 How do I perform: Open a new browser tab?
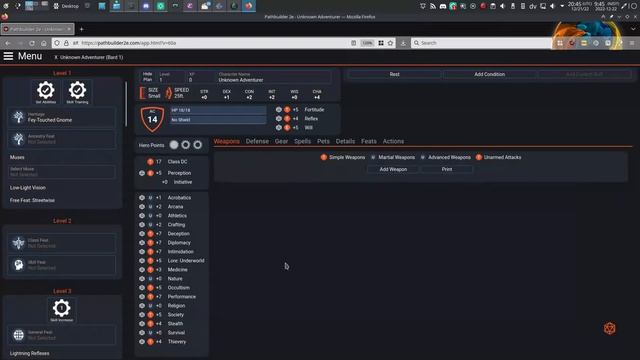point(81,29)
